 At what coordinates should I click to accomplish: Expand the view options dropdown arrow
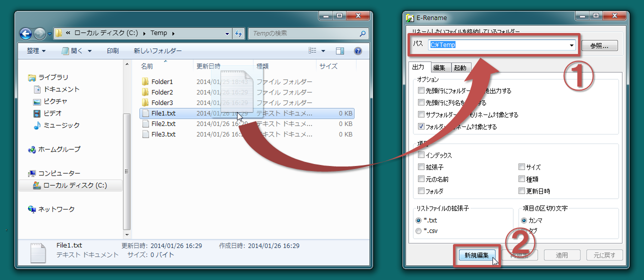pyautogui.click(x=323, y=51)
